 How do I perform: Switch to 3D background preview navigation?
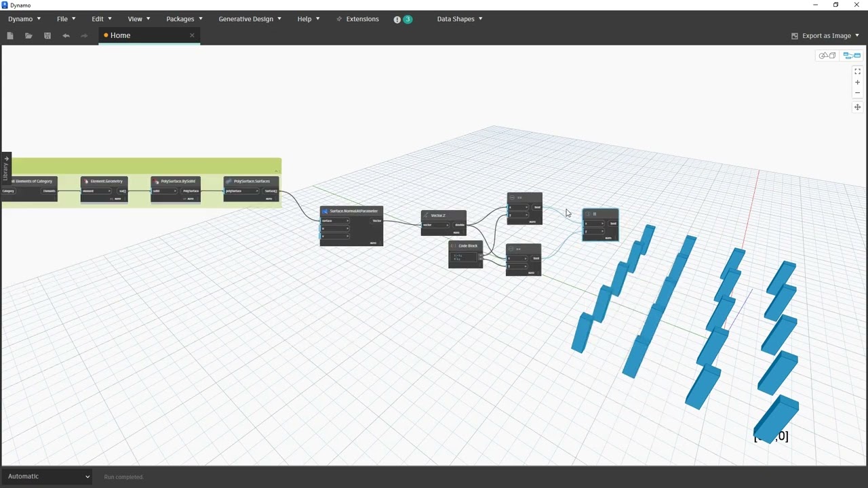[x=827, y=56]
